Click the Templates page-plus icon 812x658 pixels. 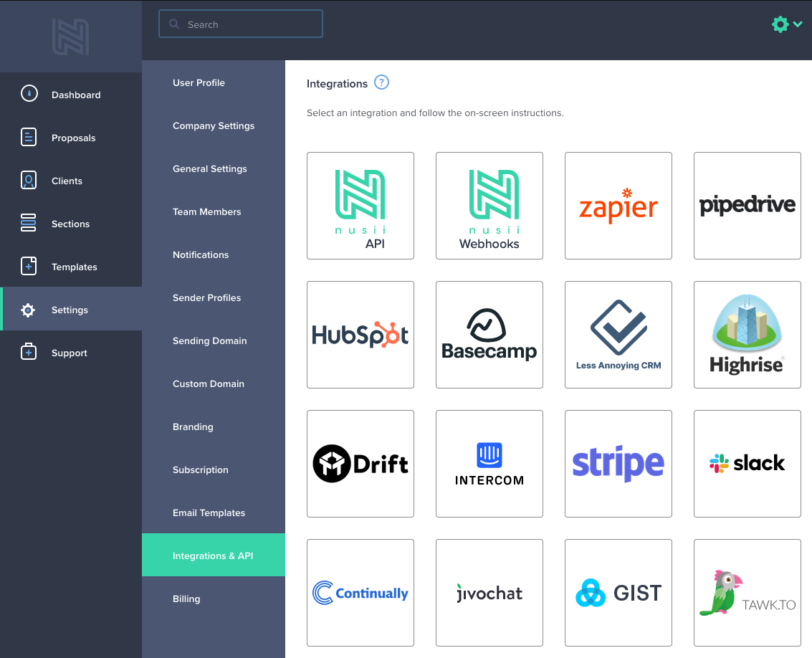pos(29,266)
